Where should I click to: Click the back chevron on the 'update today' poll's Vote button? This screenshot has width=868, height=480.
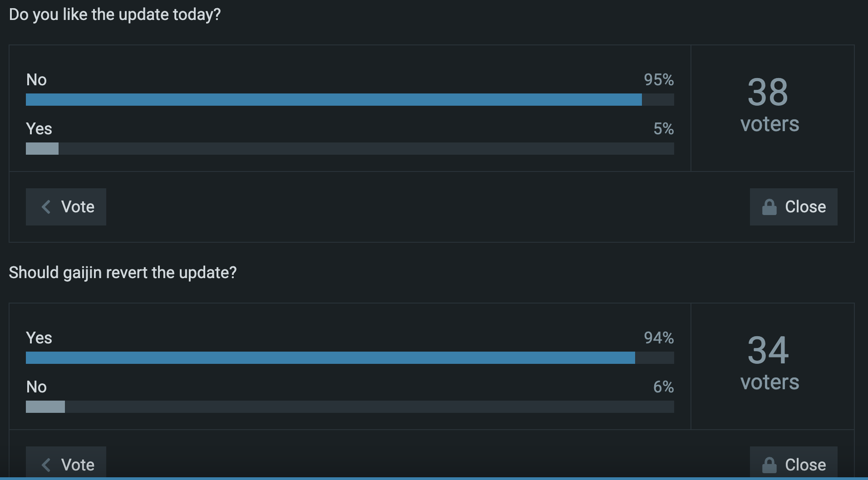(x=46, y=207)
